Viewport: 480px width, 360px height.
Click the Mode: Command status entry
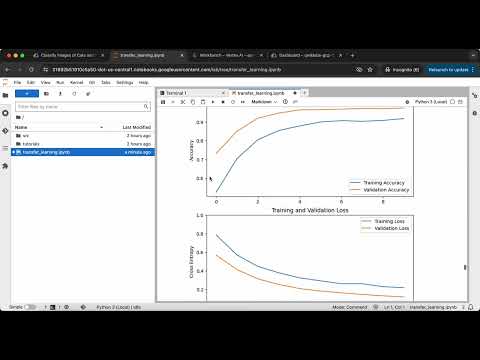point(349,307)
